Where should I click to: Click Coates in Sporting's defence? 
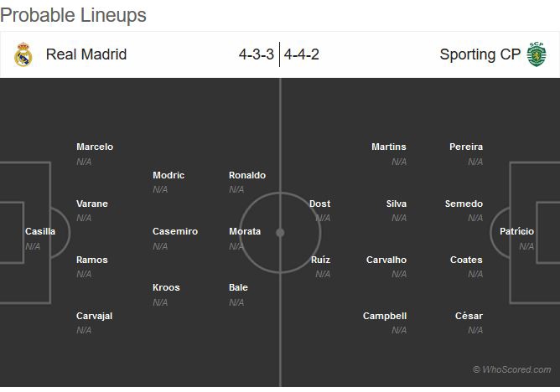click(x=466, y=260)
